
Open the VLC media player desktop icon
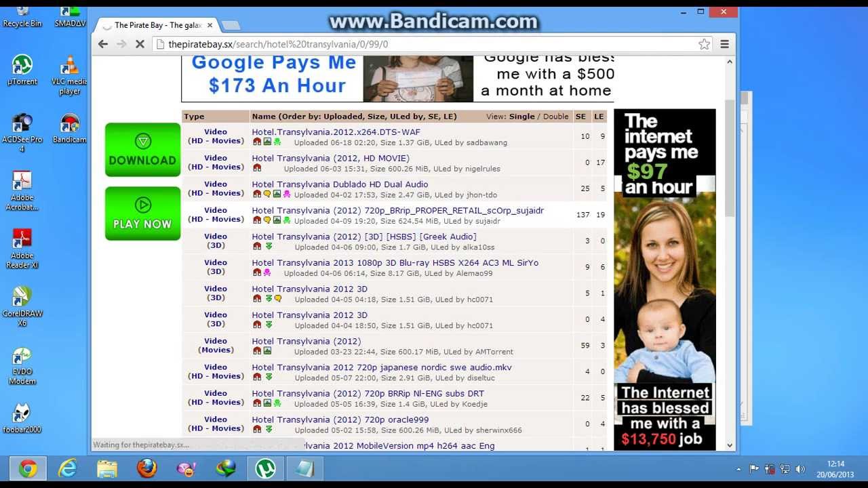click(x=70, y=75)
